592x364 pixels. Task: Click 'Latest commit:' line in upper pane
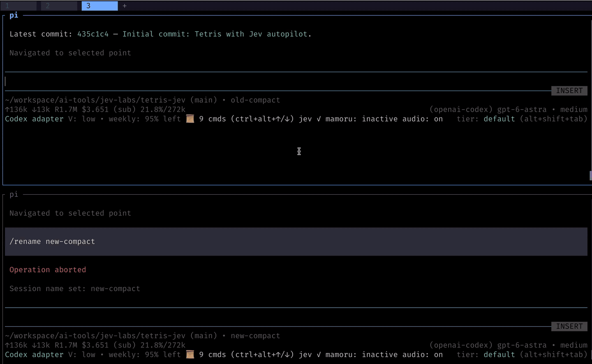[161, 34]
